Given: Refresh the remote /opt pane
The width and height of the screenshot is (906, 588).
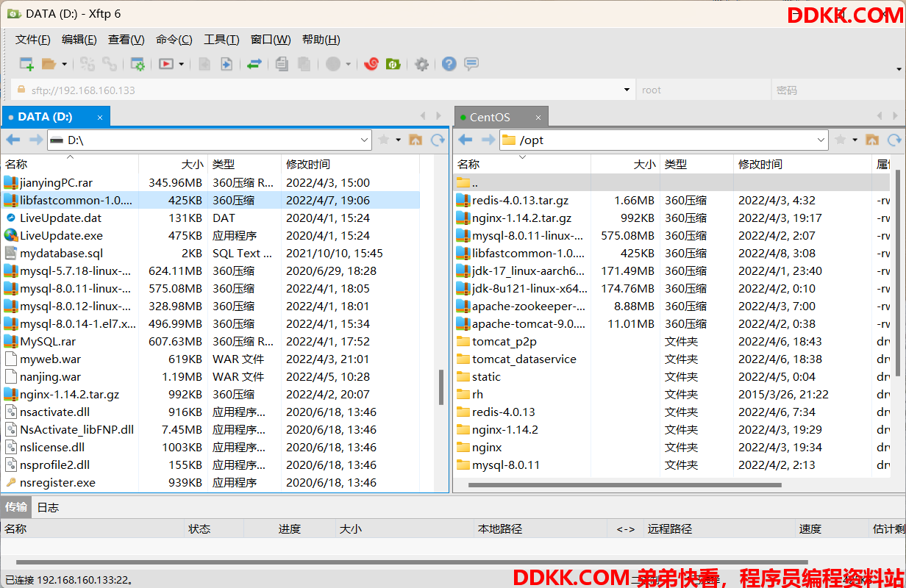Looking at the screenshot, I should click(894, 140).
